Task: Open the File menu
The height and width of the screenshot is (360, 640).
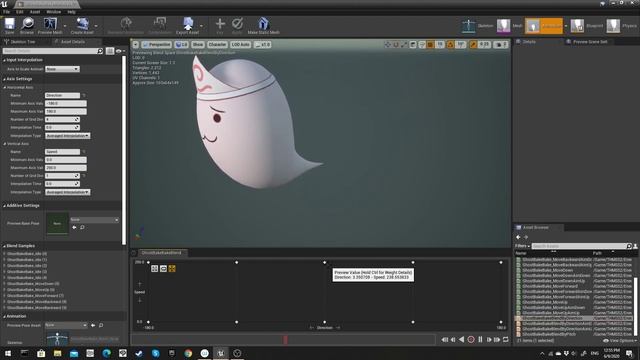Action: click(7, 12)
